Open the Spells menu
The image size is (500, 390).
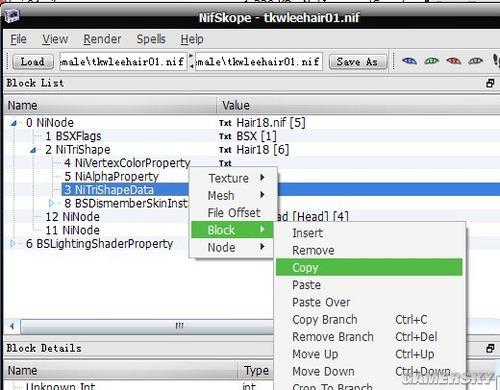(151, 39)
